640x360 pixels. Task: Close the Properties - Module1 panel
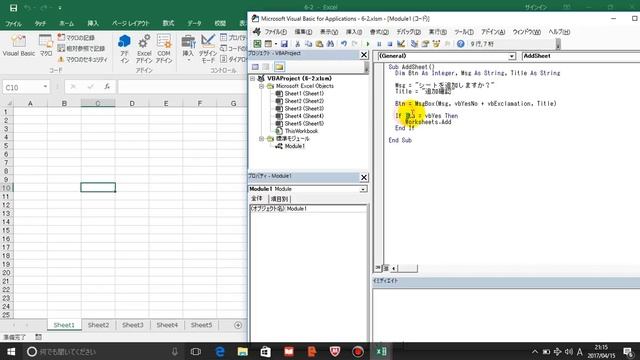tap(364, 177)
